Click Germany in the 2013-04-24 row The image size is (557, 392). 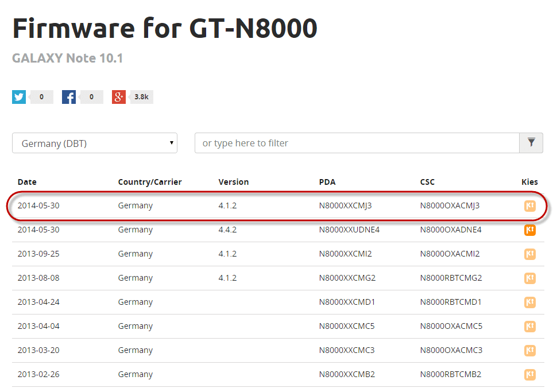136,302
